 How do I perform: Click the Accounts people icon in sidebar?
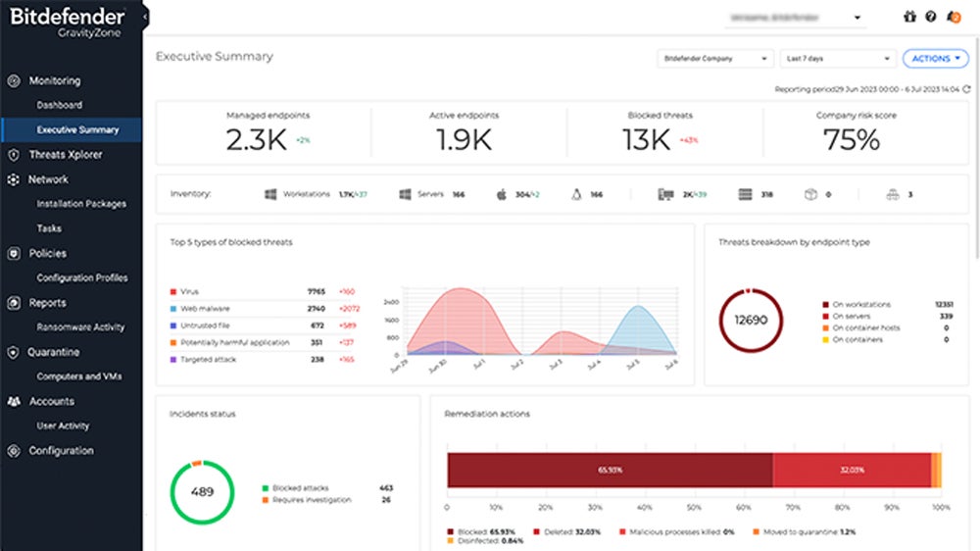(x=13, y=402)
